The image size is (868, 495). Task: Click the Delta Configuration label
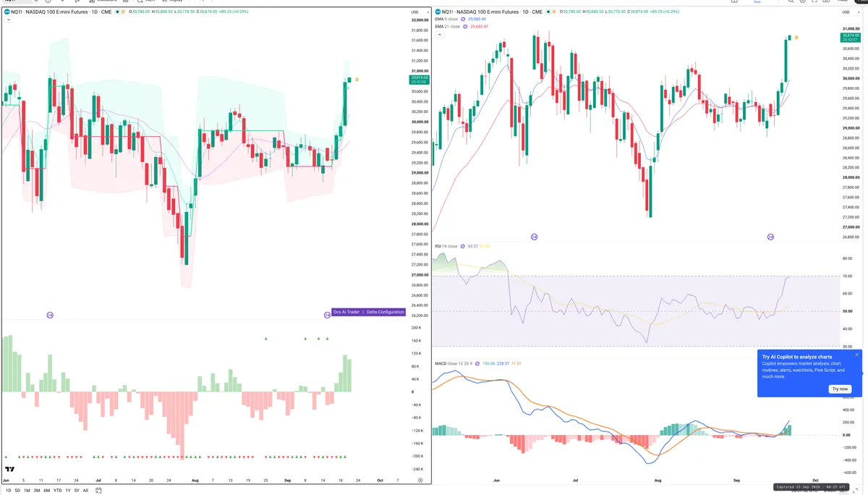tap(385, 312)
